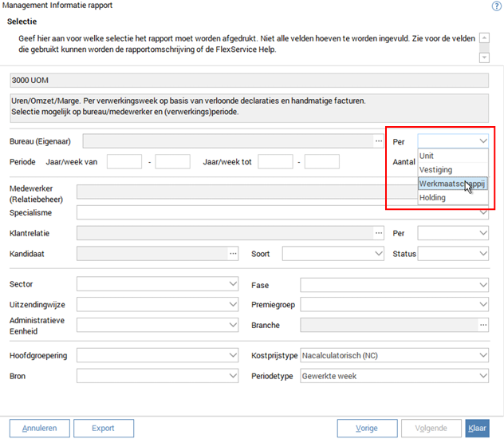The image size is (504, 443).
Task: Expand the Uitzendingwijze dropdown
Action: click(232, 305)
